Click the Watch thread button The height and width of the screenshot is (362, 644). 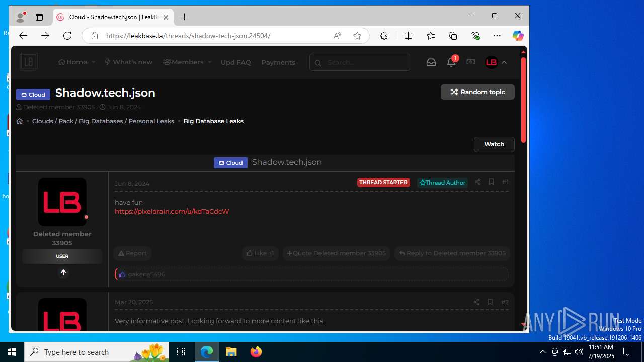coord(494,144)
